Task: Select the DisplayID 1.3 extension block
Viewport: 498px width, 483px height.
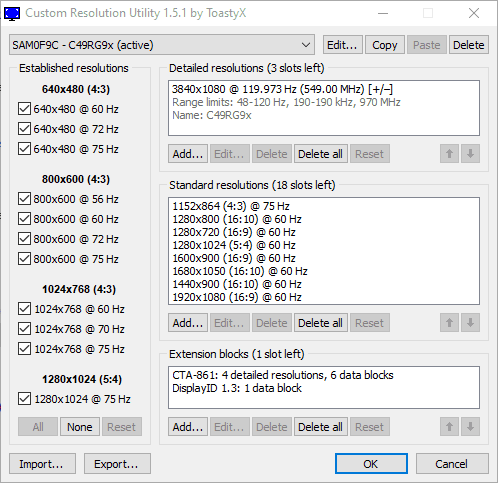Action: [x=324, y=388]
